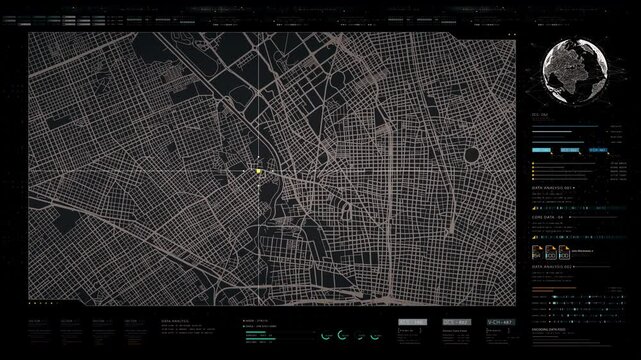Open the white file icon without cyan outline
Viewport: 641px width, 360px height.
[537, 252]
